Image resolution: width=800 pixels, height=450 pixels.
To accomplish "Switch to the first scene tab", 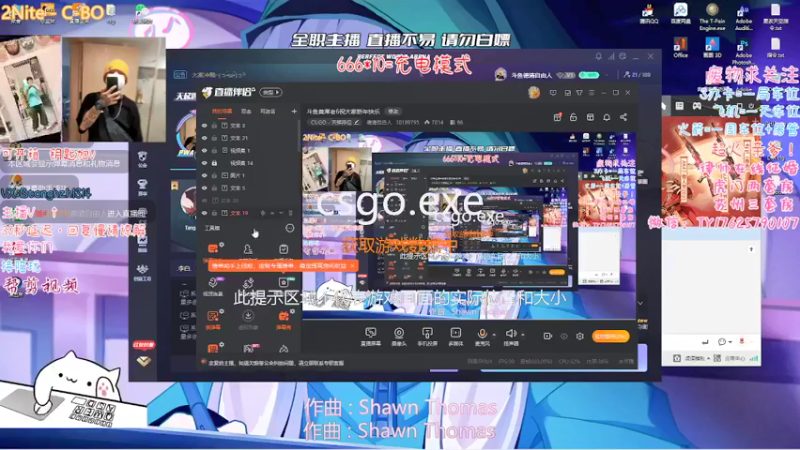I will tap(222, 111).
